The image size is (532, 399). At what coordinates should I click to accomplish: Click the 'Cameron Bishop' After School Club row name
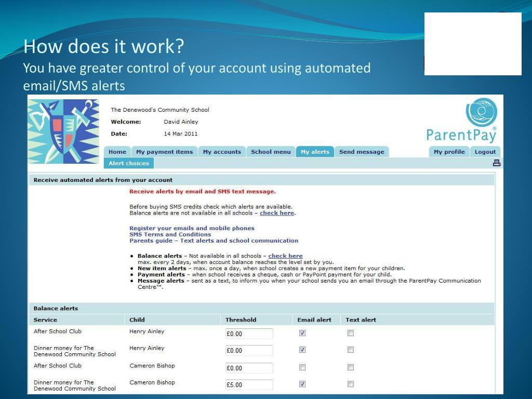152,366
